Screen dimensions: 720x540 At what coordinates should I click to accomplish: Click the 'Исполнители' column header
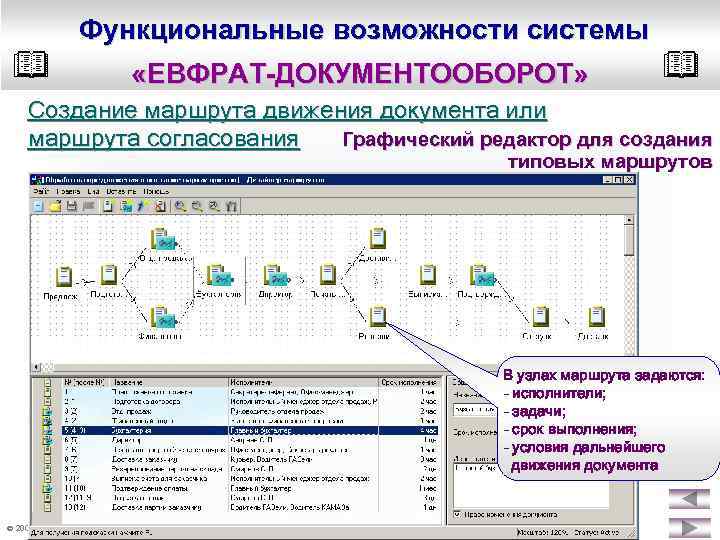point(303,382)
